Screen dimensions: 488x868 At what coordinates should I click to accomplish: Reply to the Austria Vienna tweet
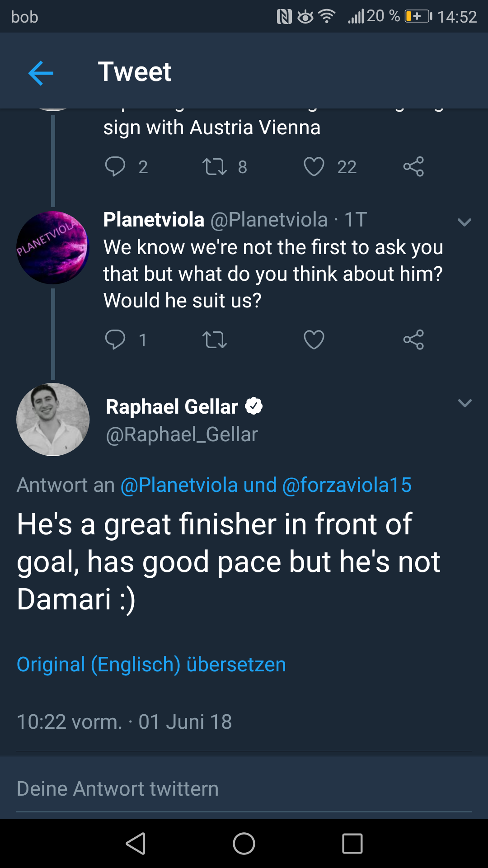click(x=115, y=167)
